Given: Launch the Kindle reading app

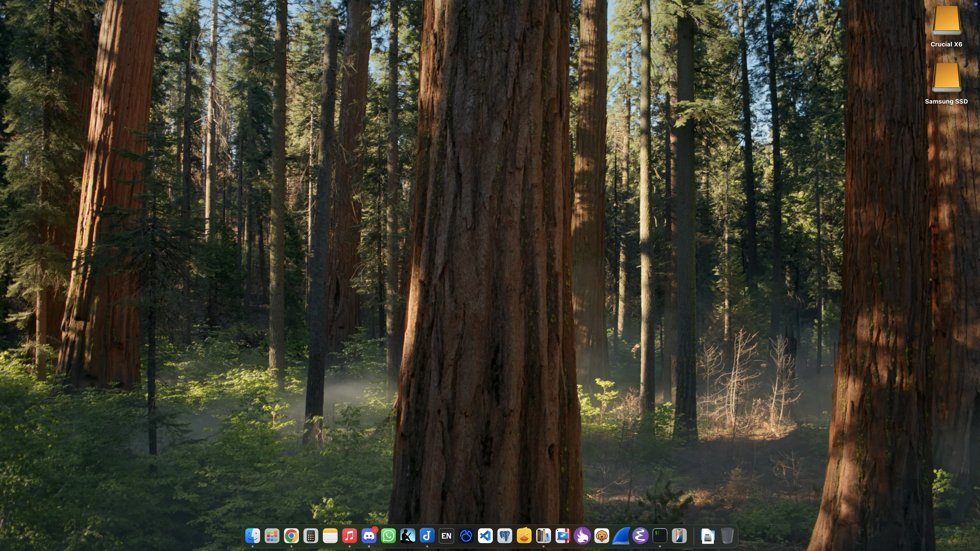Looking at the screenshot, I should point(408,536).
